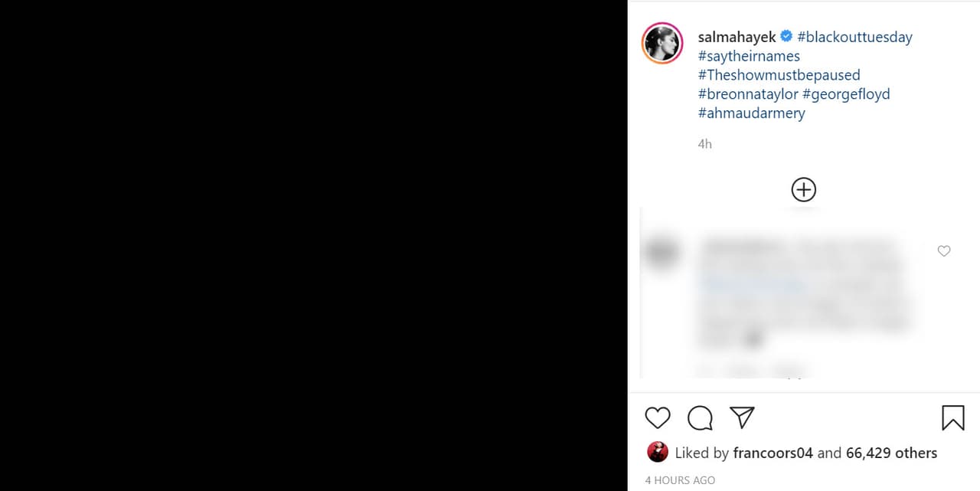The image size is (980, 491).
Task: Open the #blackouttuesday hashtag
Action: pos(854,36)
